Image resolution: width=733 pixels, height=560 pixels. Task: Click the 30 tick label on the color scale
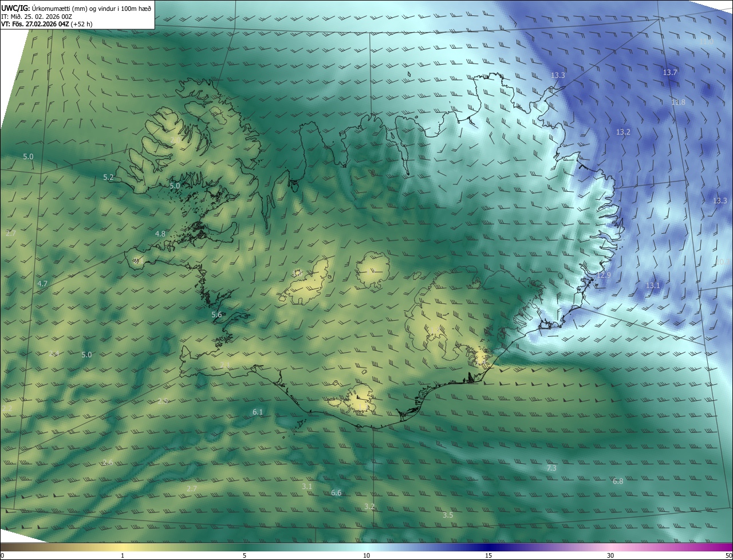(610, 555)
